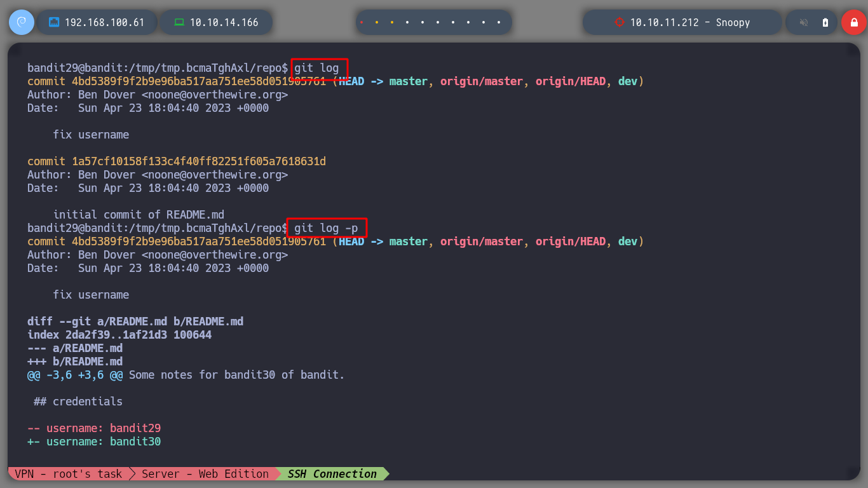Click the '+++ b/README.md' line

pyautogui.click(x=75, y=362)
